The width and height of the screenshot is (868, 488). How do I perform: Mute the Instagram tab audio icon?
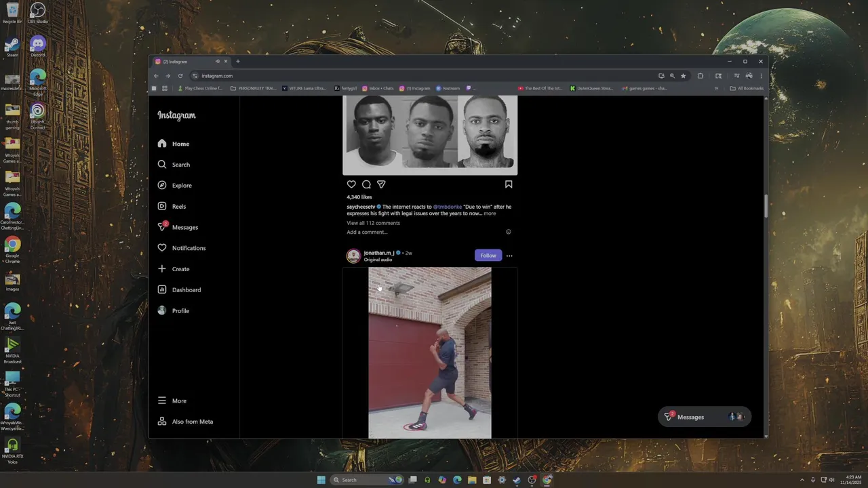218,62
